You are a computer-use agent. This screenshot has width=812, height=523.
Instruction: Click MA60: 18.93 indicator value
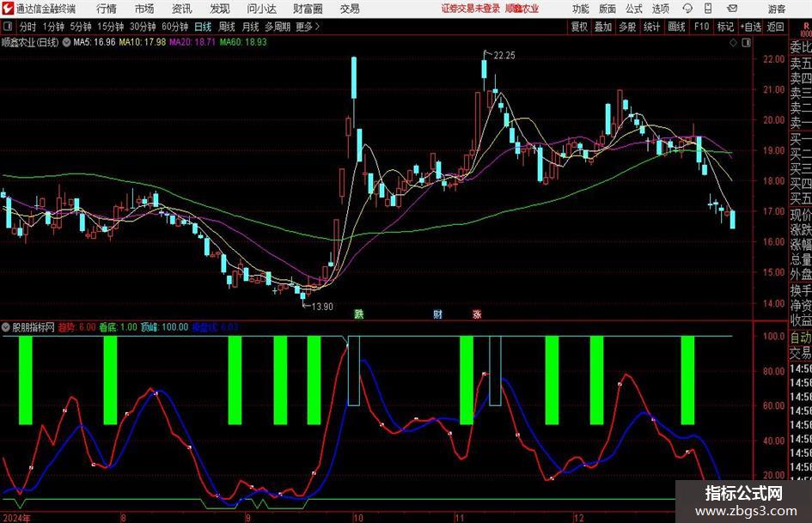pyautogui.click(x=243, y=42)
